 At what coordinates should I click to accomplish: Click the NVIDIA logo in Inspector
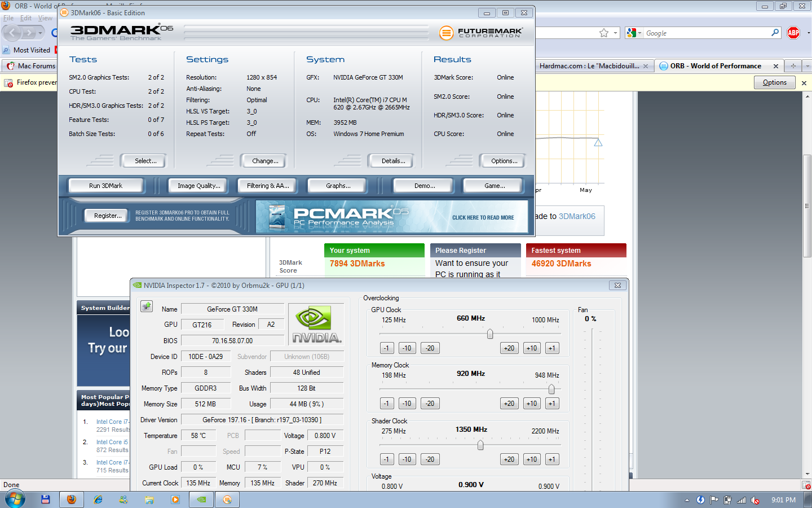coord(316,325)
